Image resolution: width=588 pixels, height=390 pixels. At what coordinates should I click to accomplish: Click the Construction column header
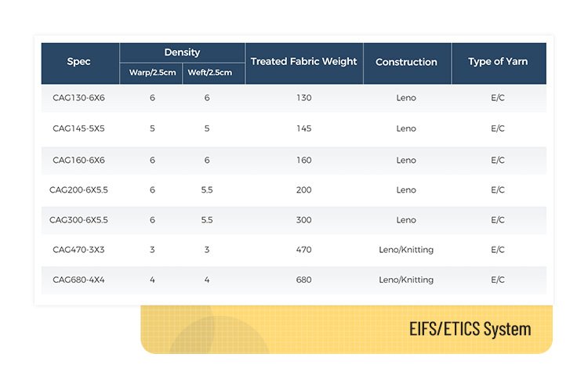pos(406,62)
